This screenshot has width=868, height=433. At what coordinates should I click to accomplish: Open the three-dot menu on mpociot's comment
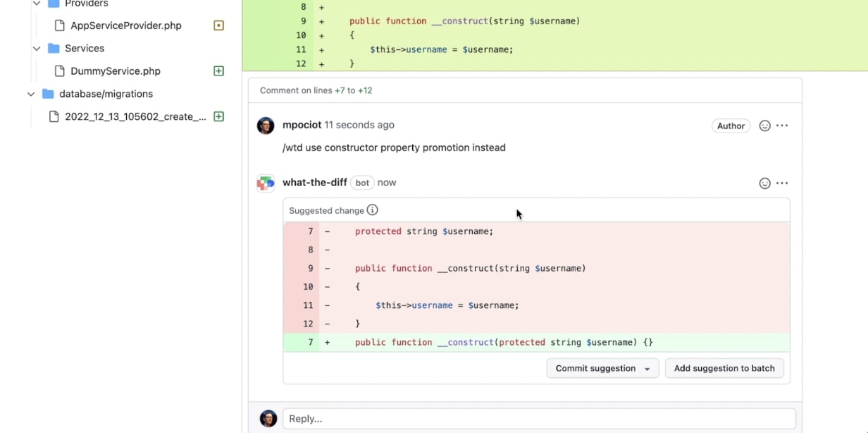tap(782, 126)
